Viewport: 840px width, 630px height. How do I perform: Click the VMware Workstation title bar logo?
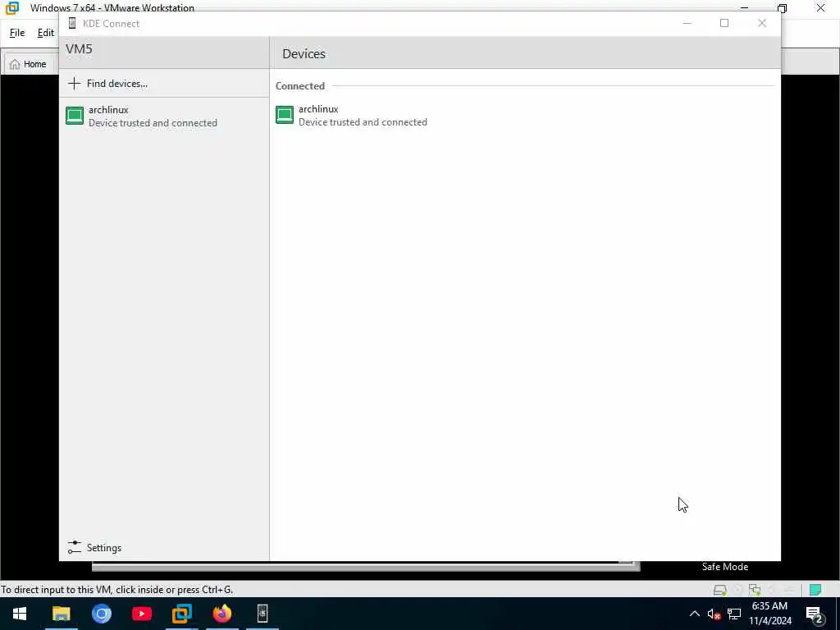click(11, 7)
